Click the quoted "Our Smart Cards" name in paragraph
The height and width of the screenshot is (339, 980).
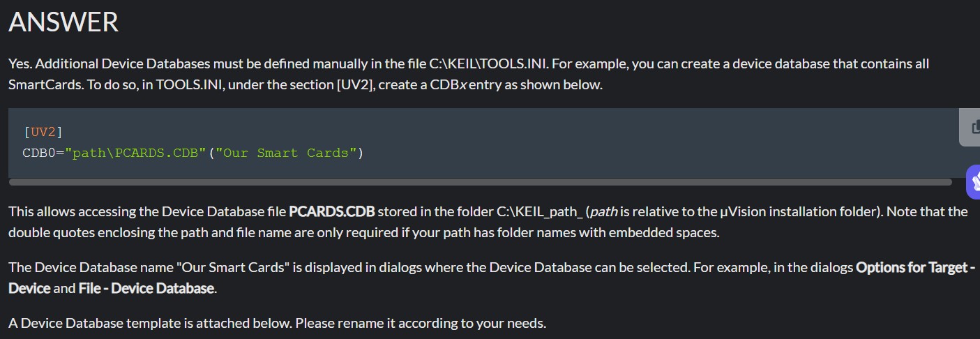coord(232,268)
